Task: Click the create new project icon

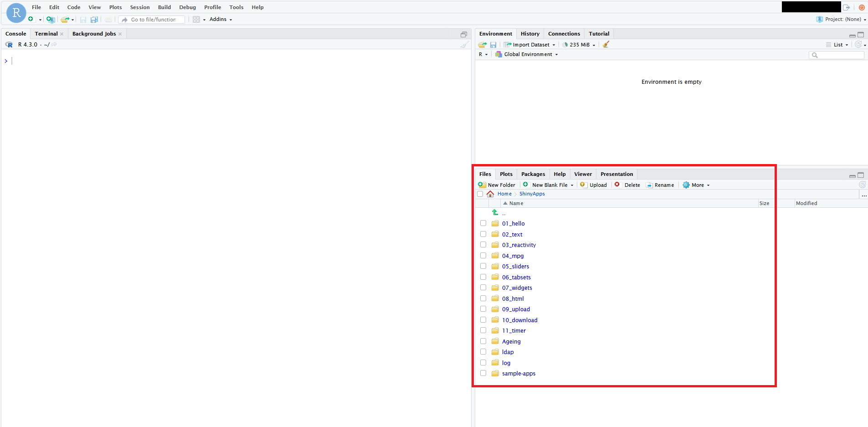Action: (50, 20)
